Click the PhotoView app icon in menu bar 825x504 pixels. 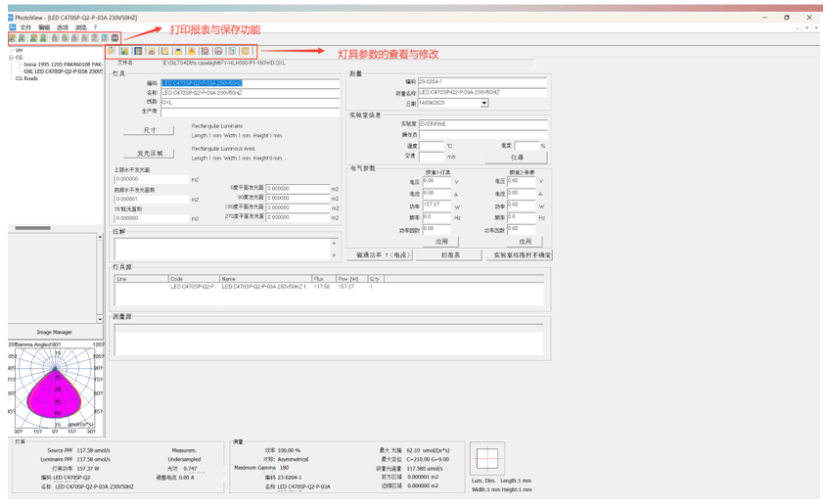[12, 26]
